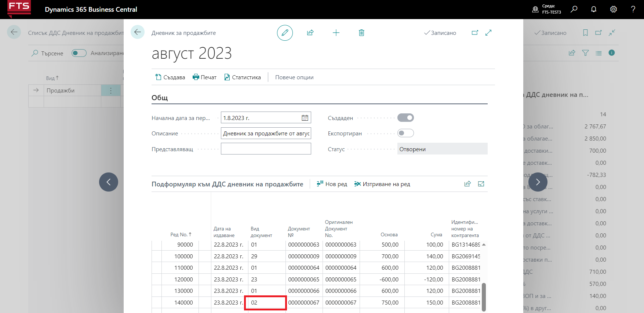Click the Представляващ input field
644x313 pixels.
[266, 149]
